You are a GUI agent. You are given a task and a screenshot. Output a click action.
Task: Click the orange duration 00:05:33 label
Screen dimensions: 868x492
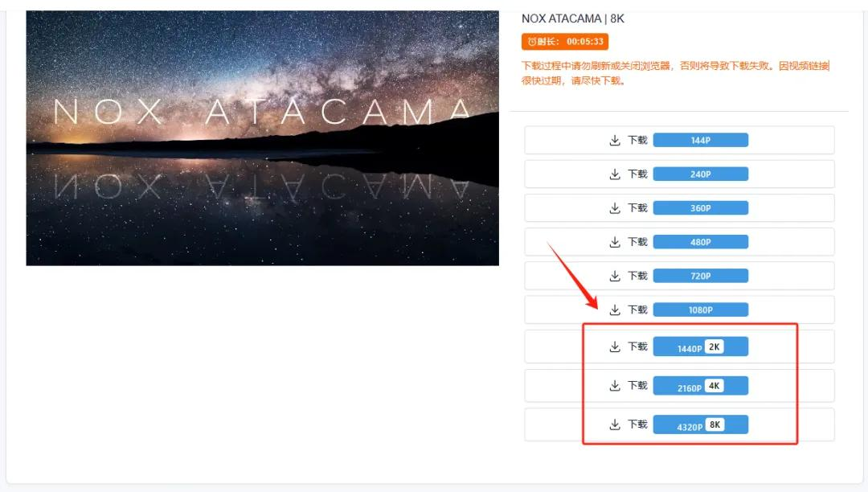click(564, 42)
